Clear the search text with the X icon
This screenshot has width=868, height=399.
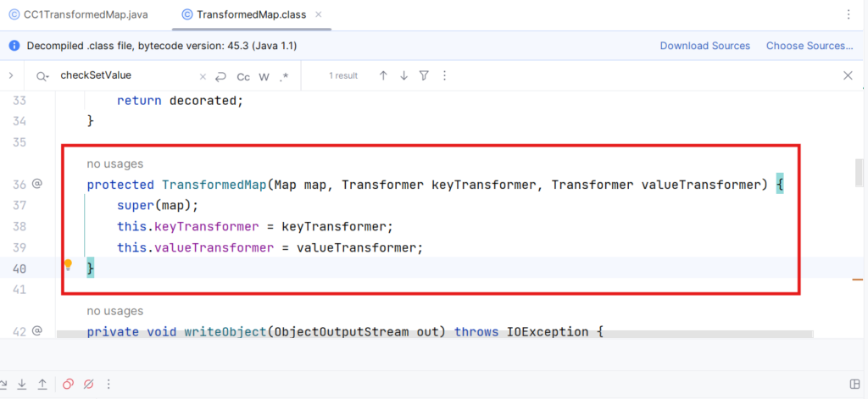201,76
